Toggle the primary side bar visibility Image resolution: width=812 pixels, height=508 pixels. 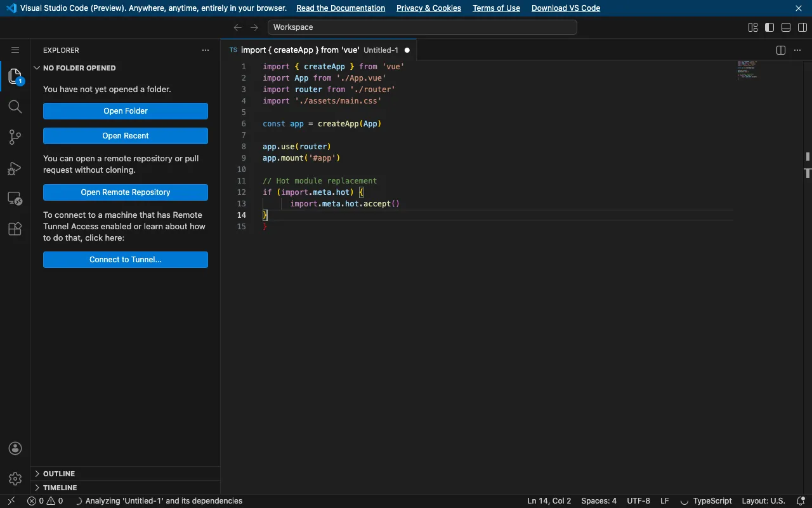[x=769, y=27]
